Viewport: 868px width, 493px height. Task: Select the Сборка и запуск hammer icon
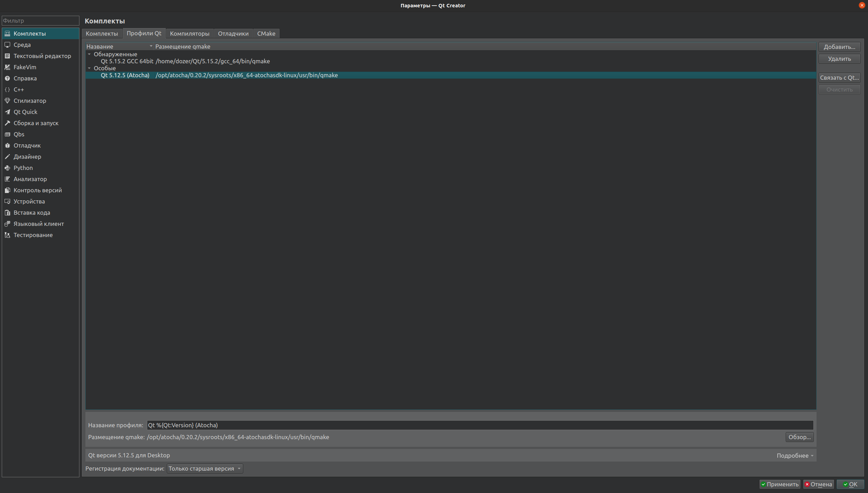7,123
